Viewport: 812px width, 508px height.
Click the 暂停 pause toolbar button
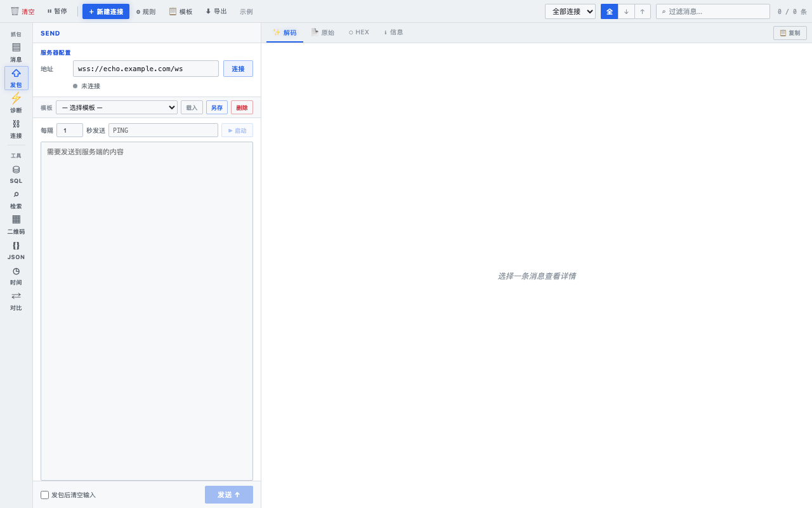(x=57, y=11)
